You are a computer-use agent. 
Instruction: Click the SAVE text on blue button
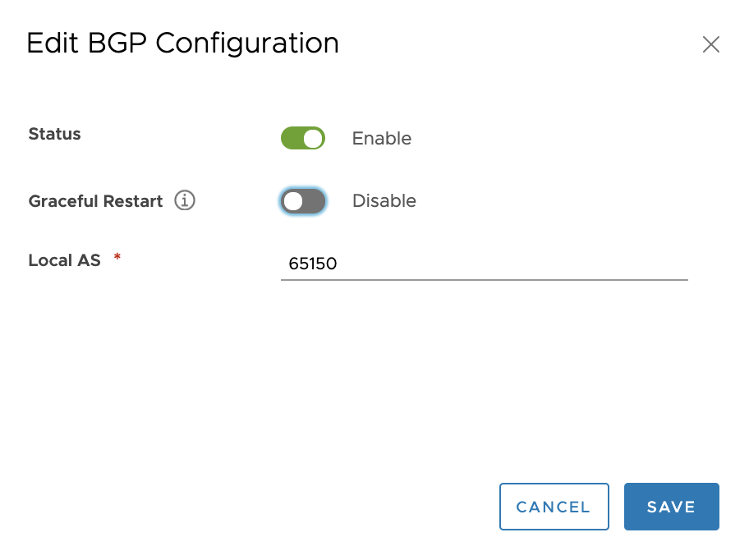coord(671,507)
